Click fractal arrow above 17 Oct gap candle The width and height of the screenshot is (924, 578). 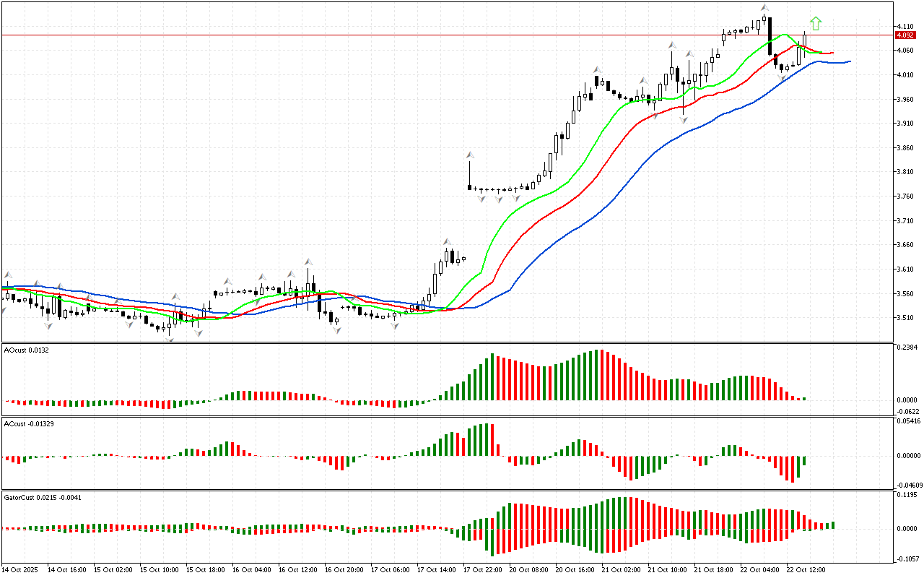tap(469, 155)
